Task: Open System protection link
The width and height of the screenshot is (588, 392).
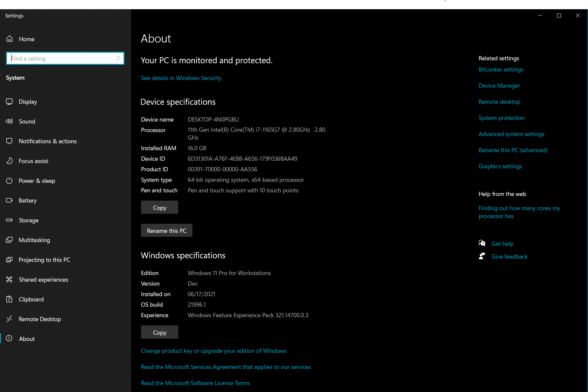Action: point(501,118)
